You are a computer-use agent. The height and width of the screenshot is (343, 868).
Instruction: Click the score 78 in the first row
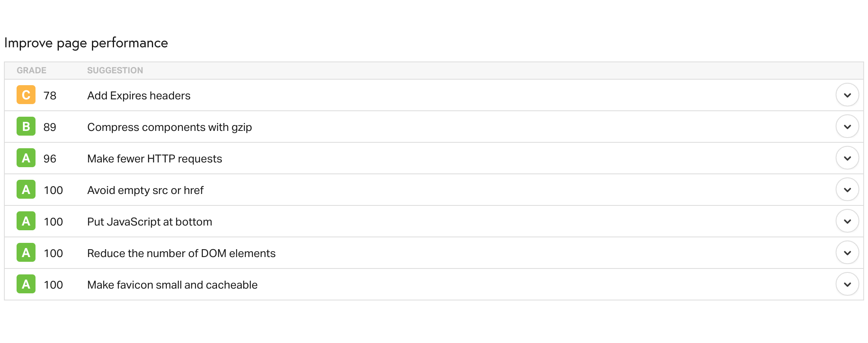[50, 96]
